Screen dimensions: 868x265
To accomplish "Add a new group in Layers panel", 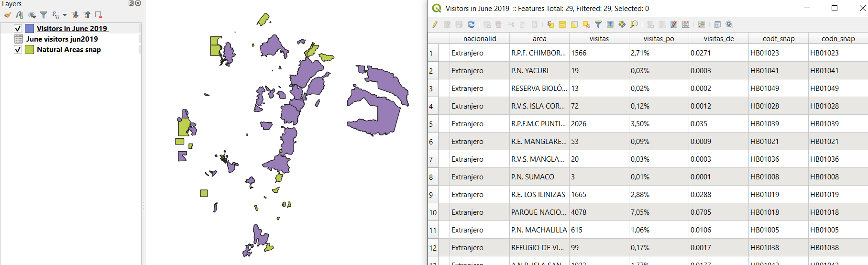I will [20, 15].
